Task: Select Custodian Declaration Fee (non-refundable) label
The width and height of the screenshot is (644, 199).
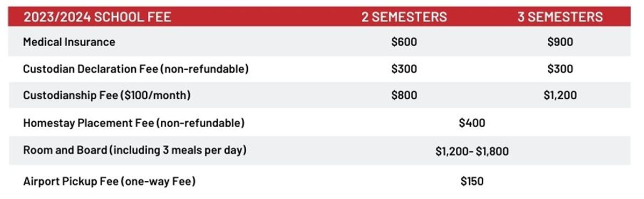Action: [x=135, y=69]
